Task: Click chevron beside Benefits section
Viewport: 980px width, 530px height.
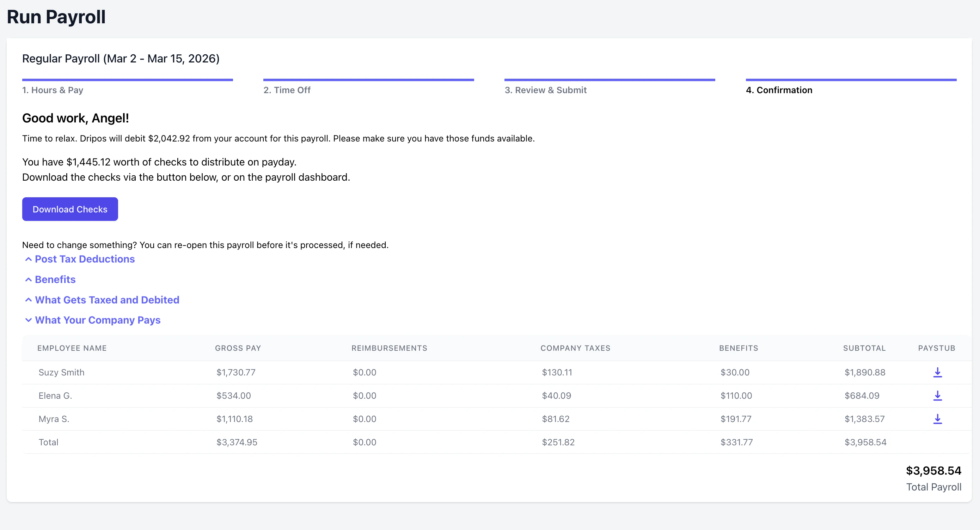Action: (x=28, y=280)
